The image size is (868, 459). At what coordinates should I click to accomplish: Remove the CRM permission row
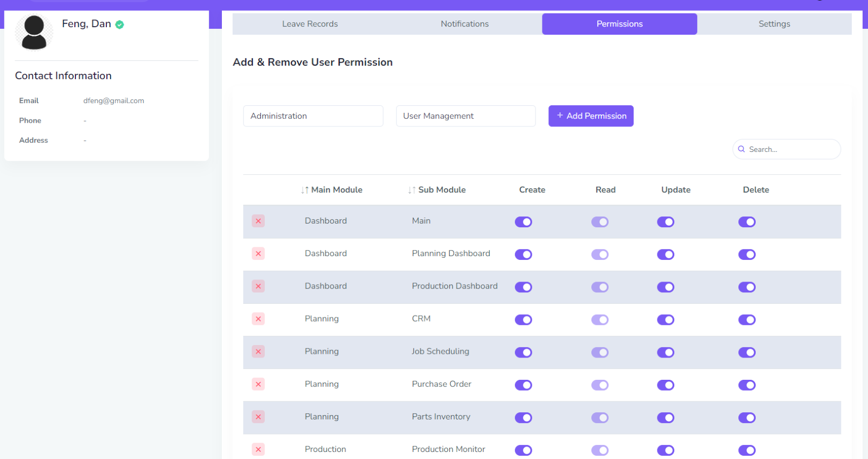258,318
